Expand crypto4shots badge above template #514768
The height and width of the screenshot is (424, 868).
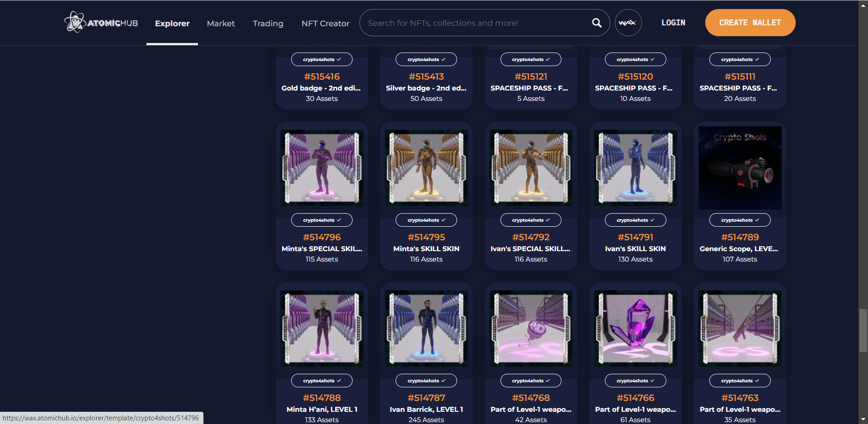click(x=531, y=381)
